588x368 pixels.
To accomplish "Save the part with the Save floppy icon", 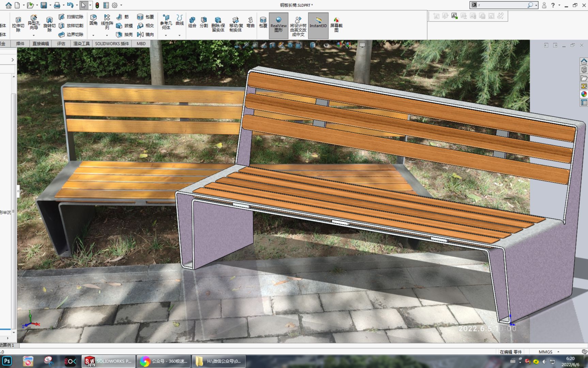I will [x=44, y=5].
